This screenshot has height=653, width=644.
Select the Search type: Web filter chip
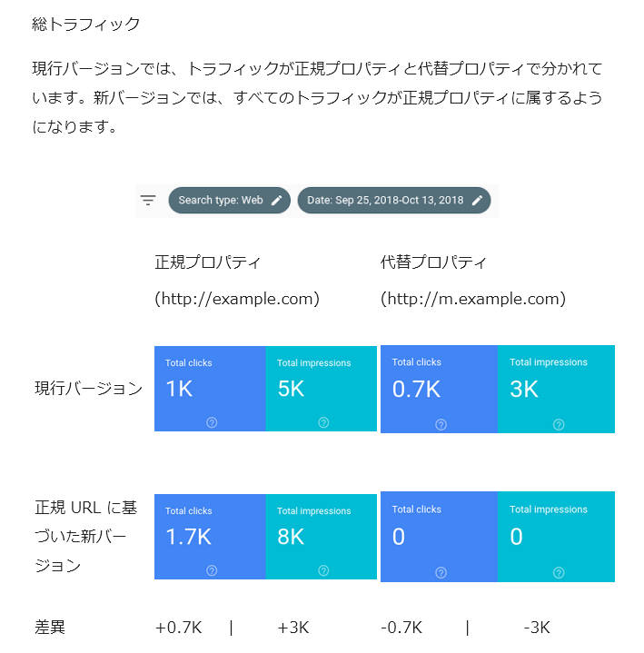coord(229,201)
